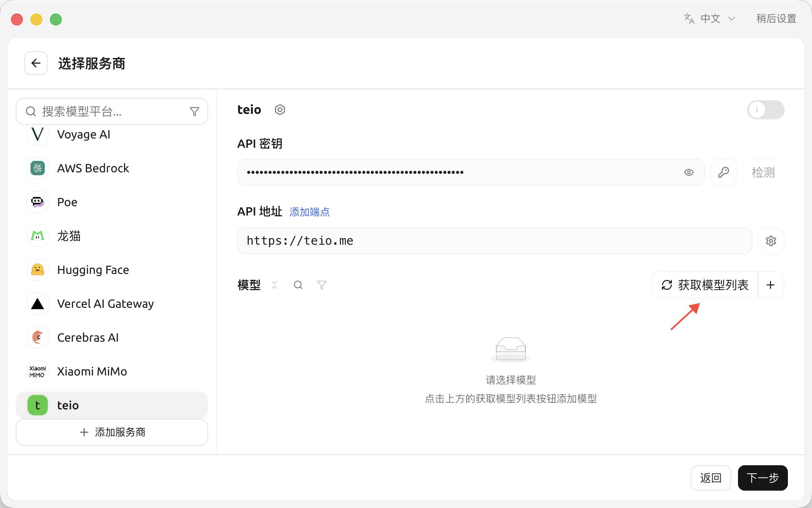Click the Cerebras AI logo icon
Screen dimensions: 812x508
click(x=38, y=337)
